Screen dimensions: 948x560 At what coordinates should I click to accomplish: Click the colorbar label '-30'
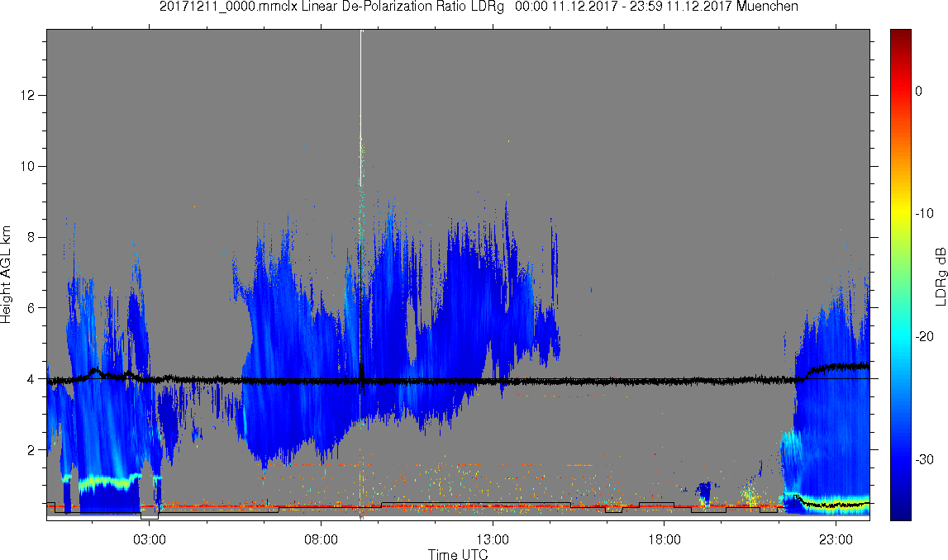click(924, 460)
